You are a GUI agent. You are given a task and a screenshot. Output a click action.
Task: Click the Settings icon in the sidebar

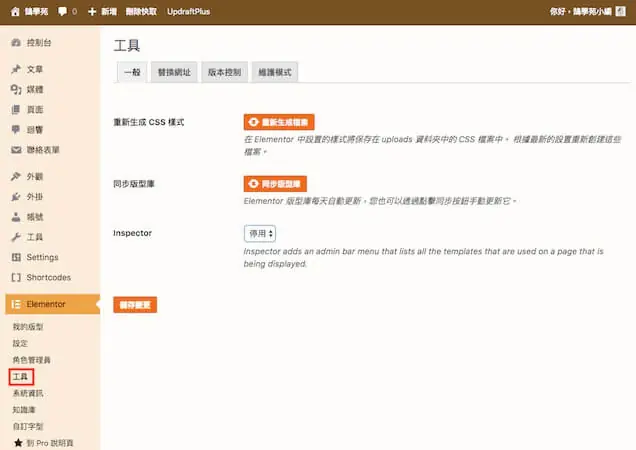click(16, 257)
